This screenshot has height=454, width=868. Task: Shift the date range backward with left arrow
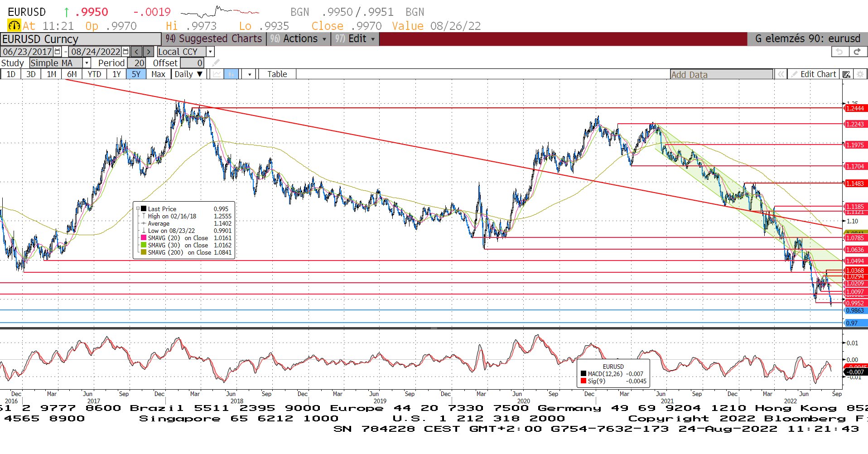[x=136, y=52]
